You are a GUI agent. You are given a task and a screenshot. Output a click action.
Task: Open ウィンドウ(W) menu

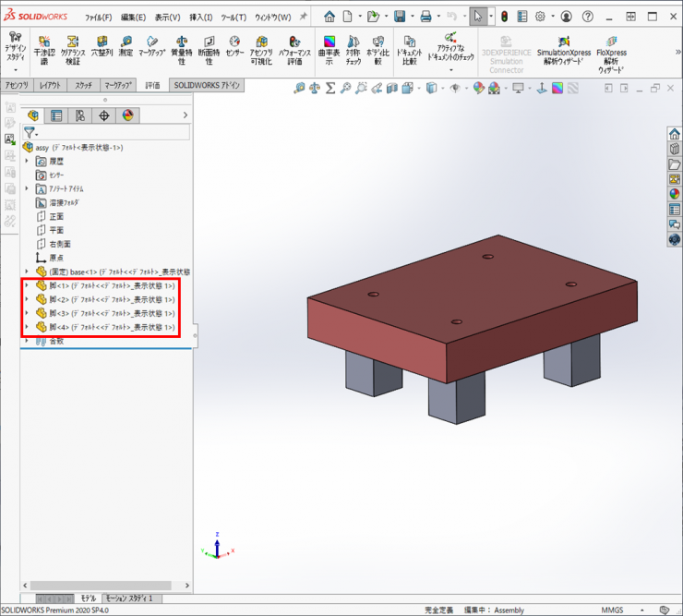pos(273,17)
